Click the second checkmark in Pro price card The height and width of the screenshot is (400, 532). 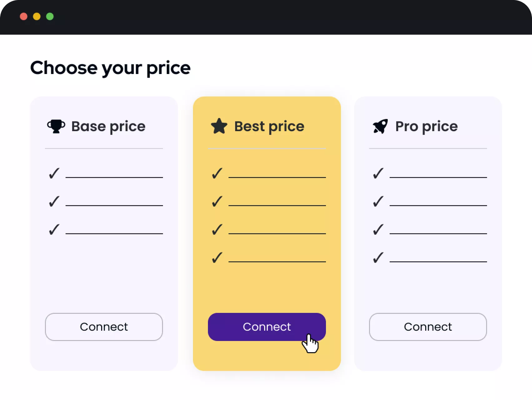pos(378,201)
